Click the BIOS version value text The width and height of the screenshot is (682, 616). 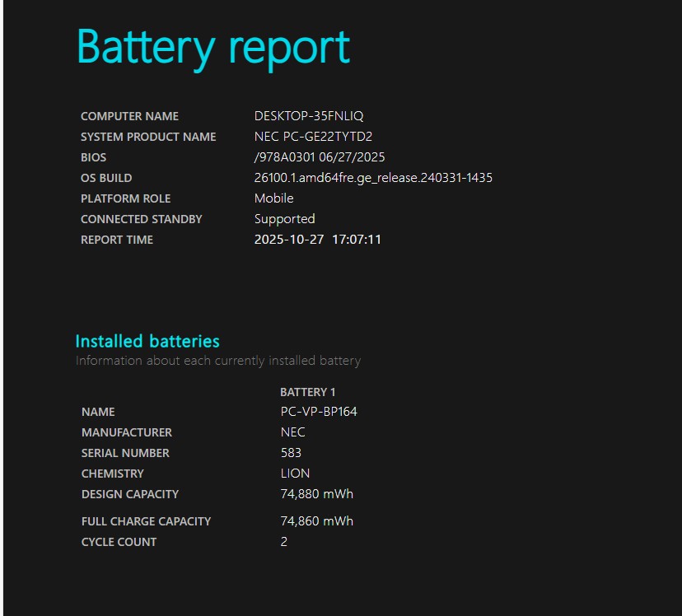click(x=319, y=157)
